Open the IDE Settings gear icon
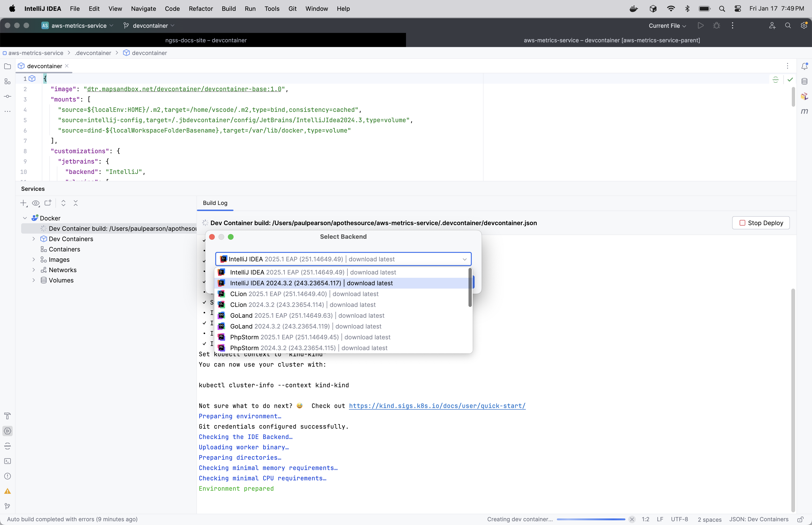Image resolution: width=812 pixels, height=525 pixels. pyautogui.click(x=804, y=26)
